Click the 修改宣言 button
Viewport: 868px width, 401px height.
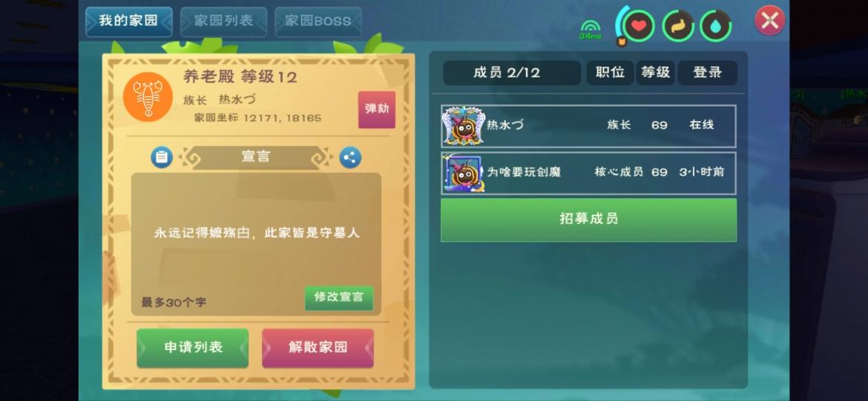click(x=339, y=298)
